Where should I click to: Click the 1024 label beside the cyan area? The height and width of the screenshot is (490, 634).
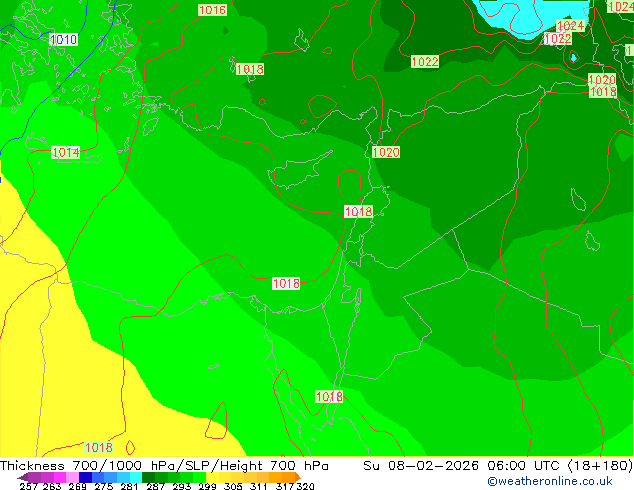tap(570, 26)
